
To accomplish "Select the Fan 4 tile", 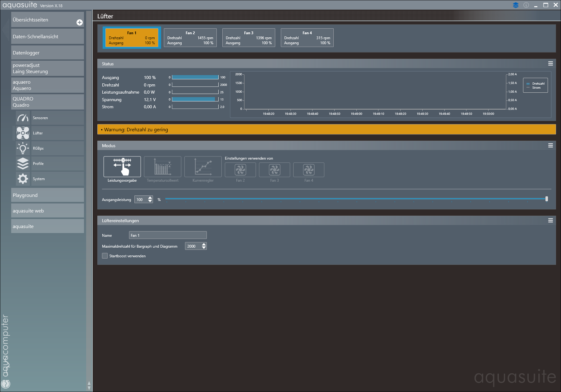I will pyautogui.click(x=307, y=38).
